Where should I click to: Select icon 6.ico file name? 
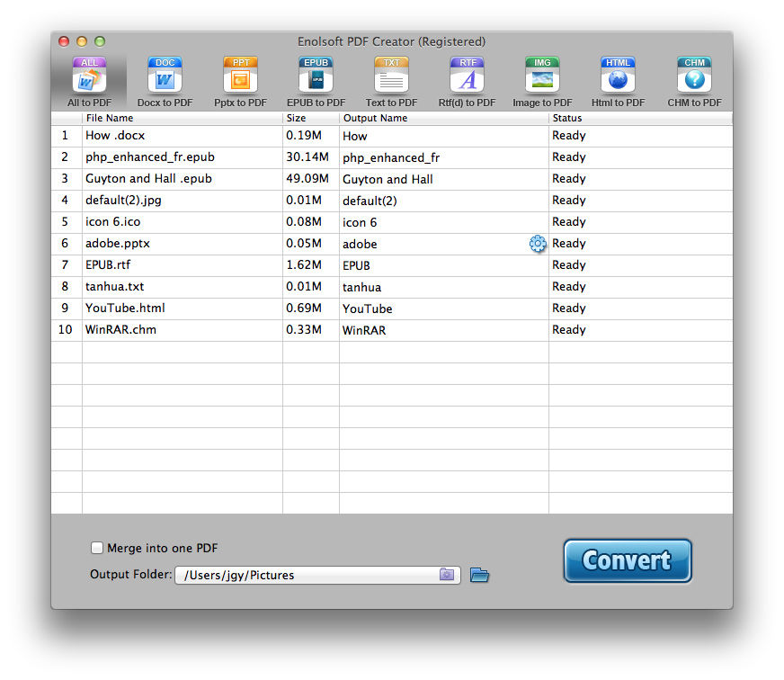point(113,221)
